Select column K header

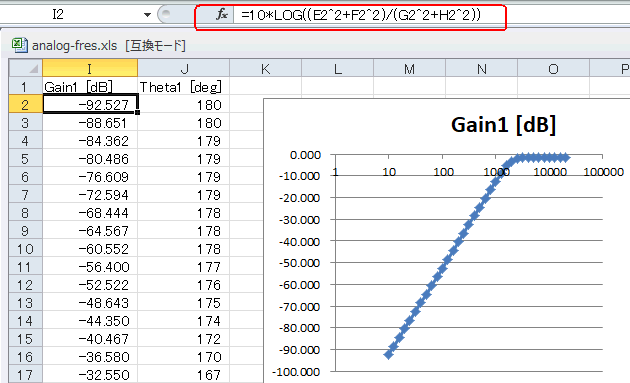265,68
